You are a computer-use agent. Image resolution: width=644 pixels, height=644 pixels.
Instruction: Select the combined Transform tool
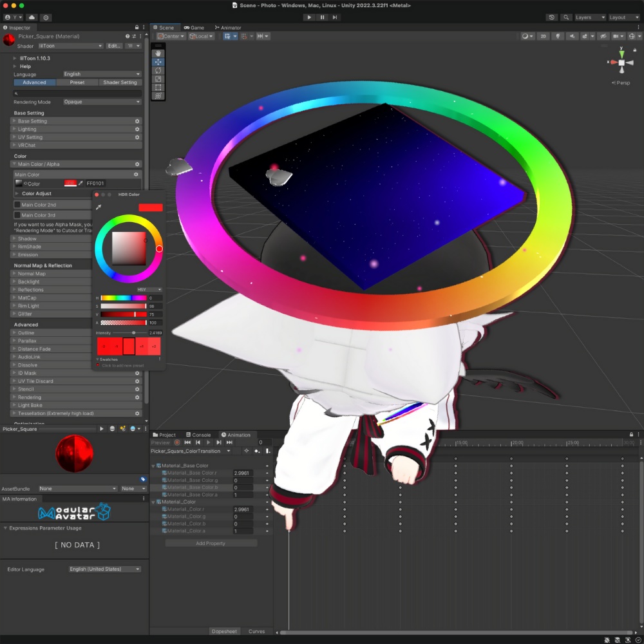[158, 96]
